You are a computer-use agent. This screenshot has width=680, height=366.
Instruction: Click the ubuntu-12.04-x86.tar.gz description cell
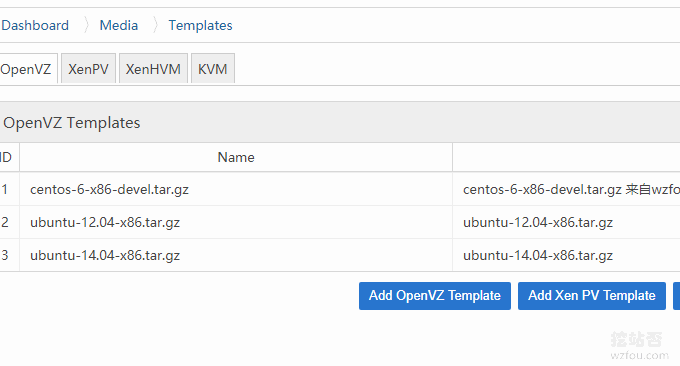coord(566,222)
